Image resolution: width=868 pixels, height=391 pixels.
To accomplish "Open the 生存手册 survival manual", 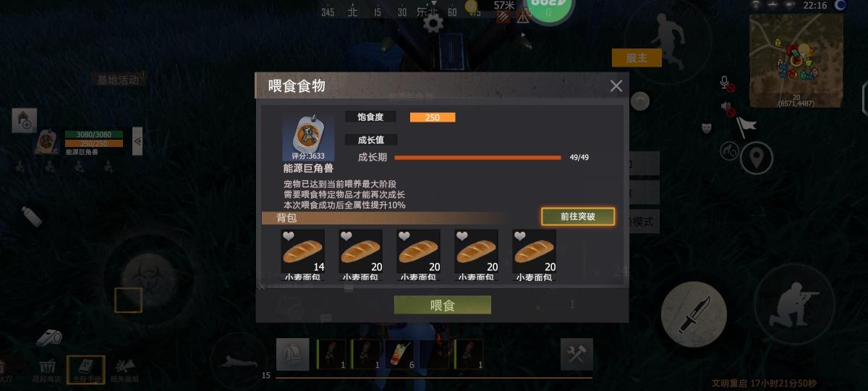I will (86, 369).
